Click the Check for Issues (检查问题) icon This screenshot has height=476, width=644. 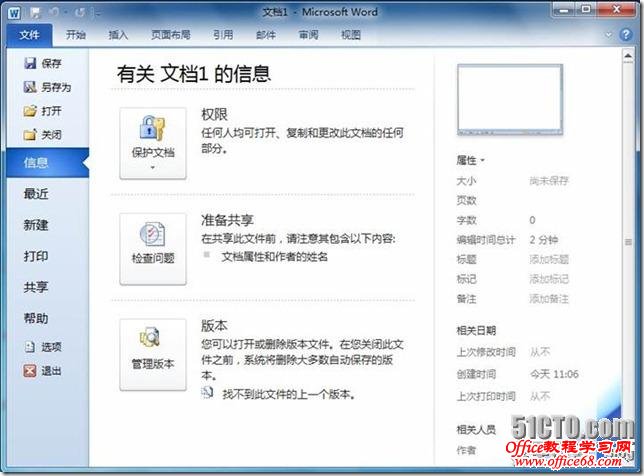pyautogui.click(x=152, y=234)
